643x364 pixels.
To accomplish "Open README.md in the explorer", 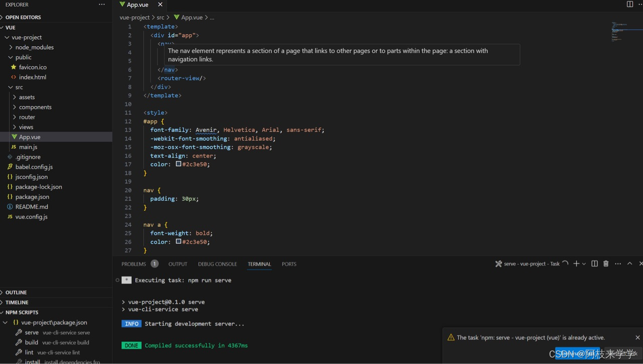I will [x=32, y=206].
